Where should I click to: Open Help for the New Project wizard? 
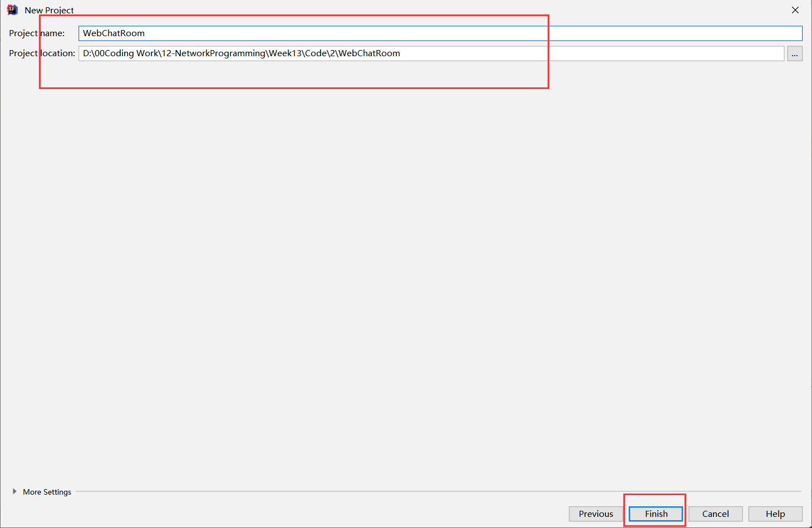[775, 514]
